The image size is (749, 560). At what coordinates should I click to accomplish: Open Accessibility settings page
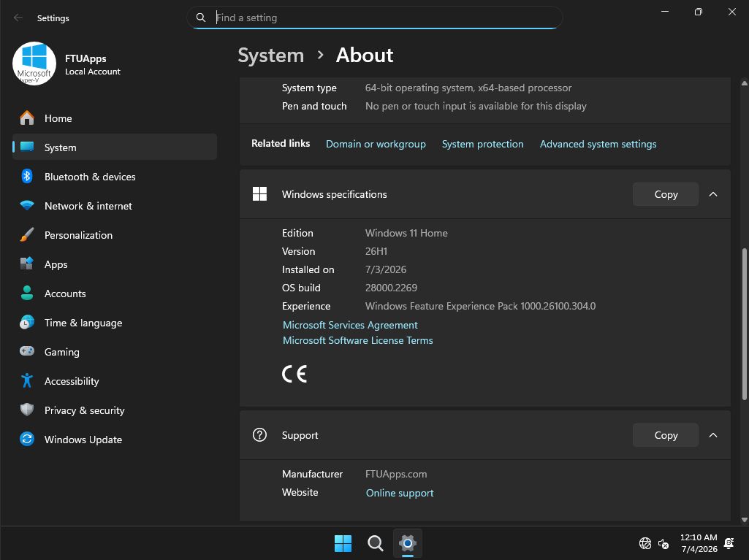tap(115, 381)
